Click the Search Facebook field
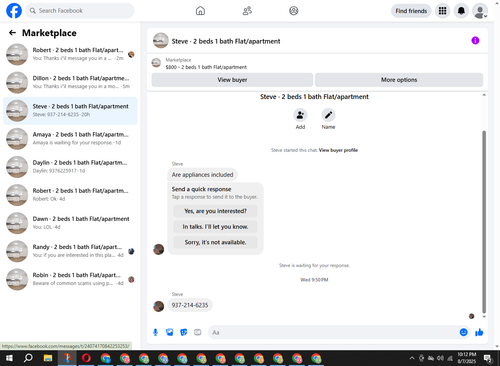500x366 pixels. [80, 11]
